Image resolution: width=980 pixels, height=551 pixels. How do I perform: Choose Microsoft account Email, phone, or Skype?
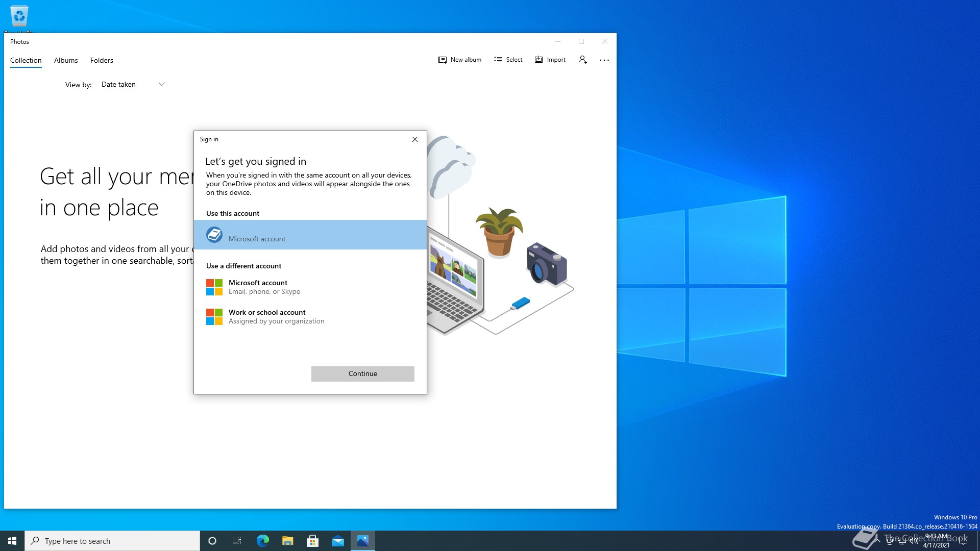[310, 287]
